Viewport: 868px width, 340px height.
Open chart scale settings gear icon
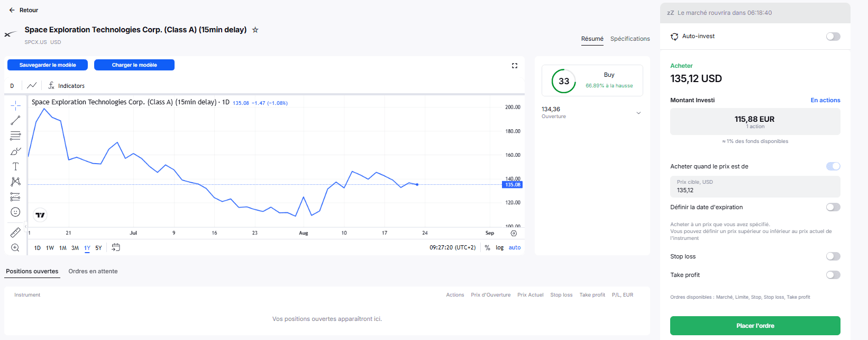[x=514, y=233]
